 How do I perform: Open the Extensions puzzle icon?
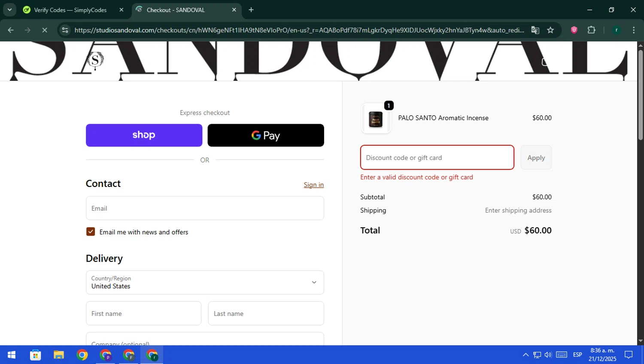(x=592, y=30)
